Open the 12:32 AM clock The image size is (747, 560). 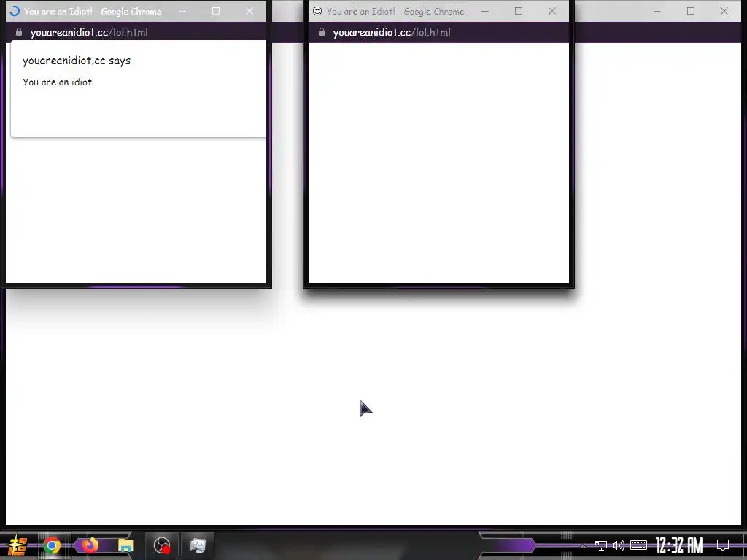679,545
